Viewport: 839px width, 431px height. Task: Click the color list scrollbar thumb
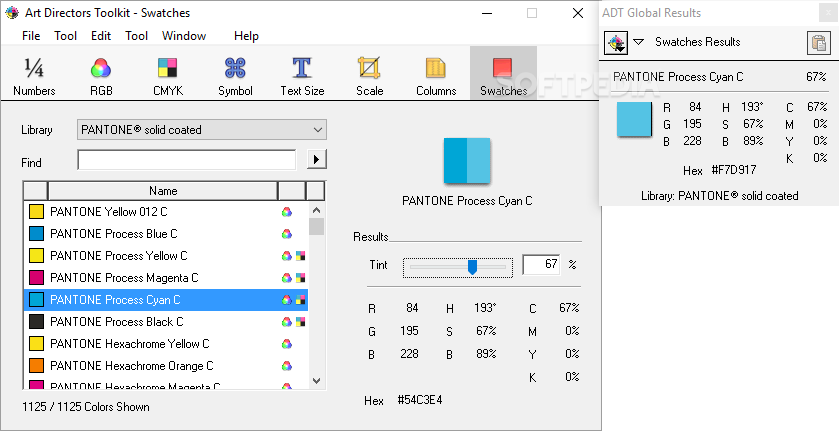pos(316,226)
